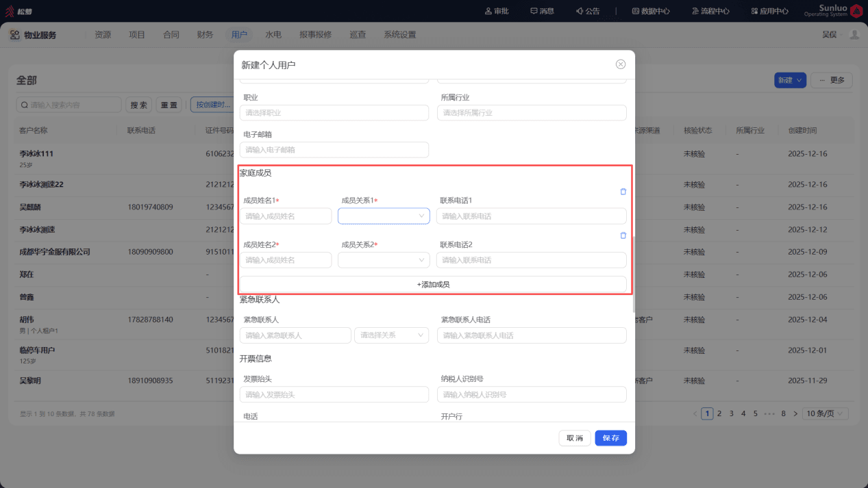Switch to the 报事报修 menu tab
The width and height of the screenshot is (868, 488).
(316, 35)
